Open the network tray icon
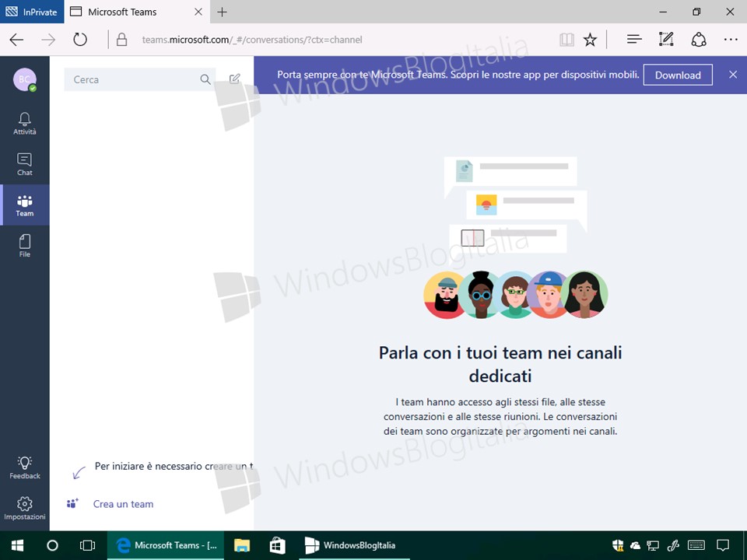 (653, 545)
